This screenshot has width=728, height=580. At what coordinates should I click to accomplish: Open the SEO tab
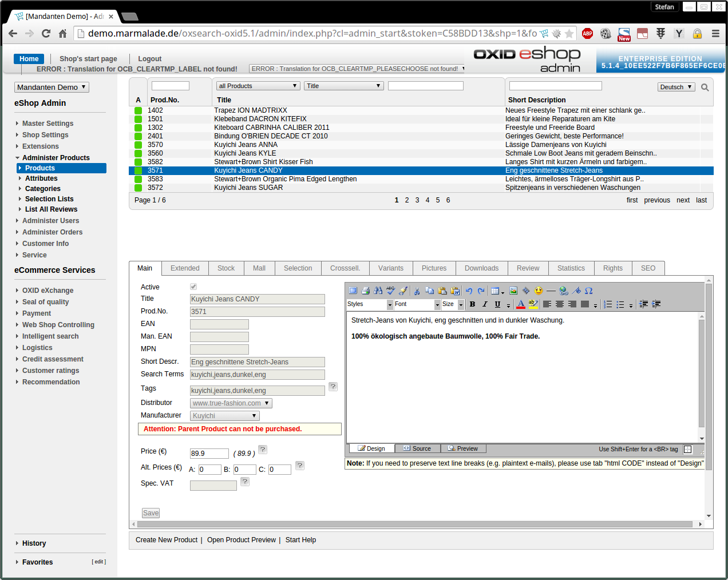tap(648, 268)
